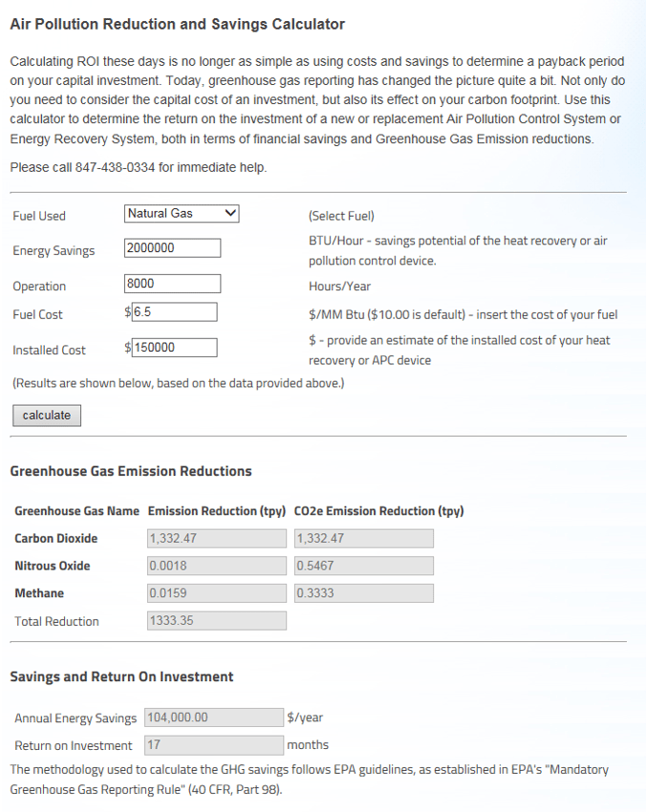This screenshot has height=812, width=646.
Task: Click Nitrous Oxide CO2e value 0.5467
Action: pyautogui.click(x=364, y=566)
